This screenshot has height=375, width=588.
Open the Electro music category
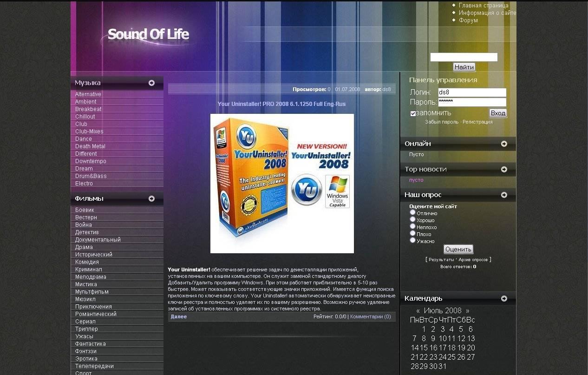click(84, 184)
